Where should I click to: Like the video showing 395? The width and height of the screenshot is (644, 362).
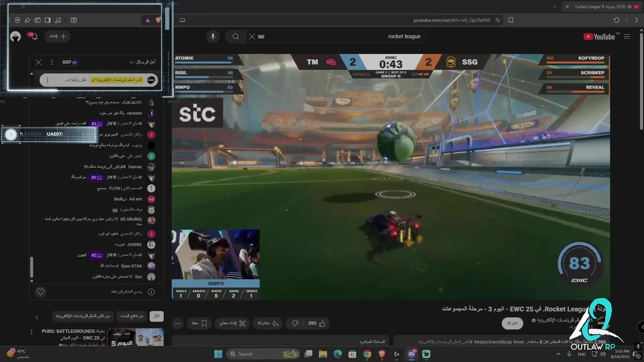pos(317,323)
